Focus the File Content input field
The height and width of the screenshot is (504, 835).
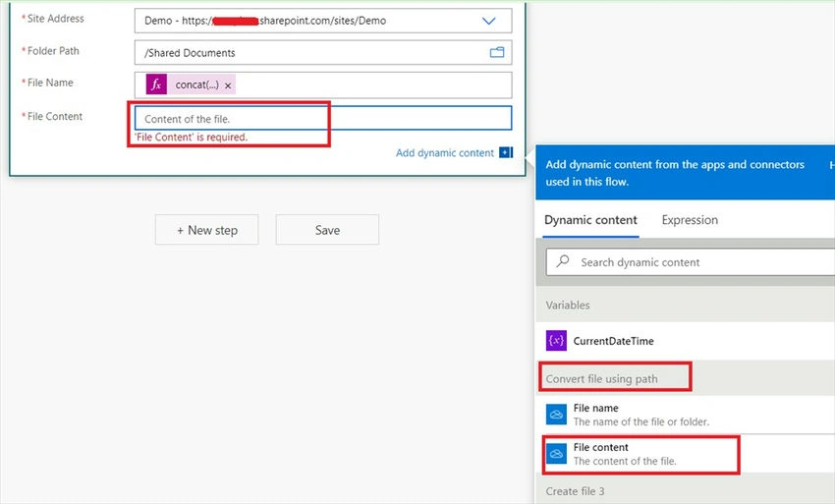[x=323, y=118]
